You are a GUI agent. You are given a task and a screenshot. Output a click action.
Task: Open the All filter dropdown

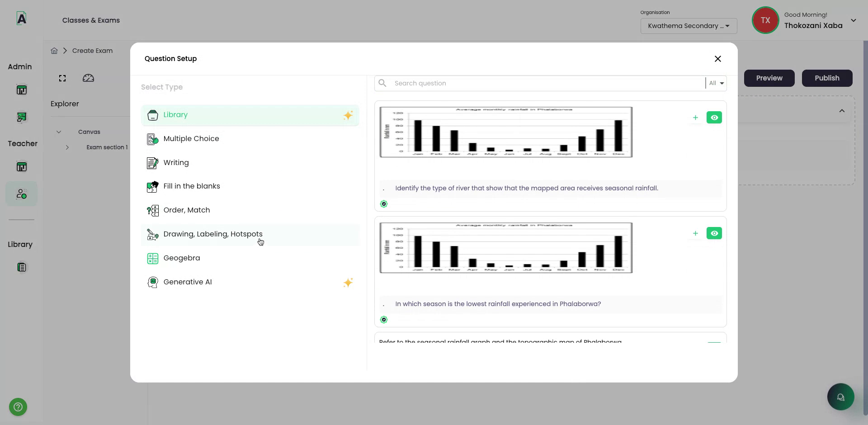click(x=716, y=83)
